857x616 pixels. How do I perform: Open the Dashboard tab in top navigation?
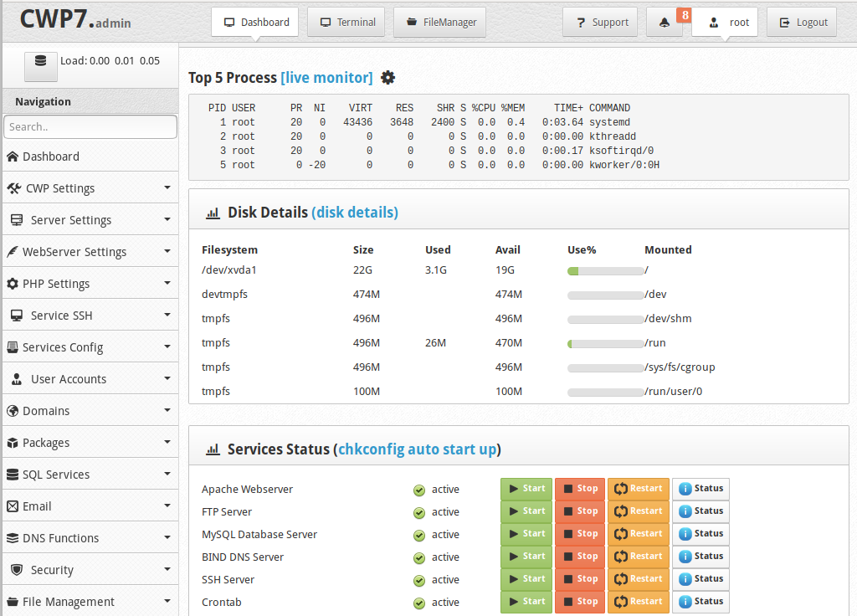[254, 23]
